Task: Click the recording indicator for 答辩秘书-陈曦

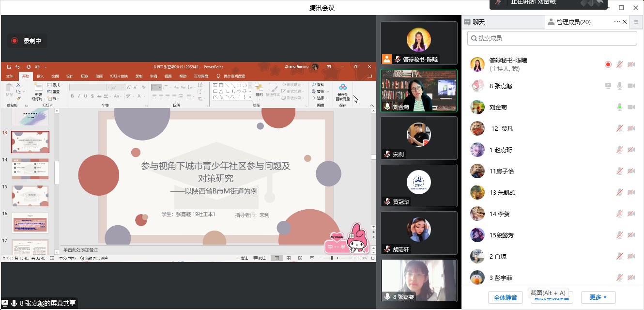Action: (608, 64)
